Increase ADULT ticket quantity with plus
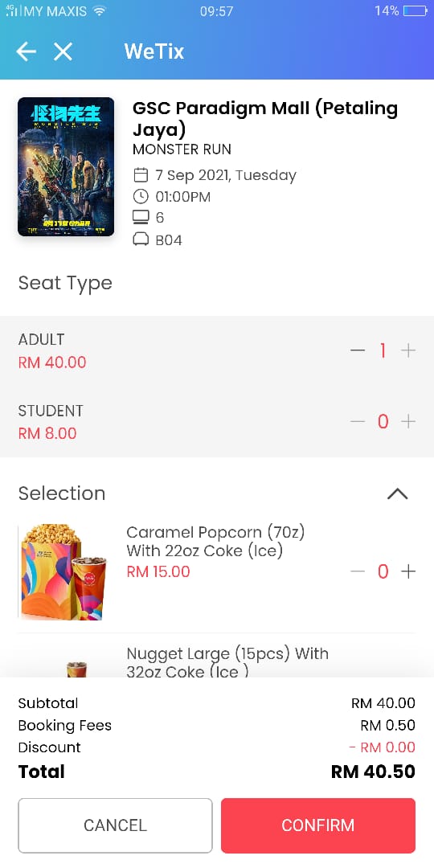Image resolution: width=434 pixels, height=868 pixels. click(x=408, y=350)
